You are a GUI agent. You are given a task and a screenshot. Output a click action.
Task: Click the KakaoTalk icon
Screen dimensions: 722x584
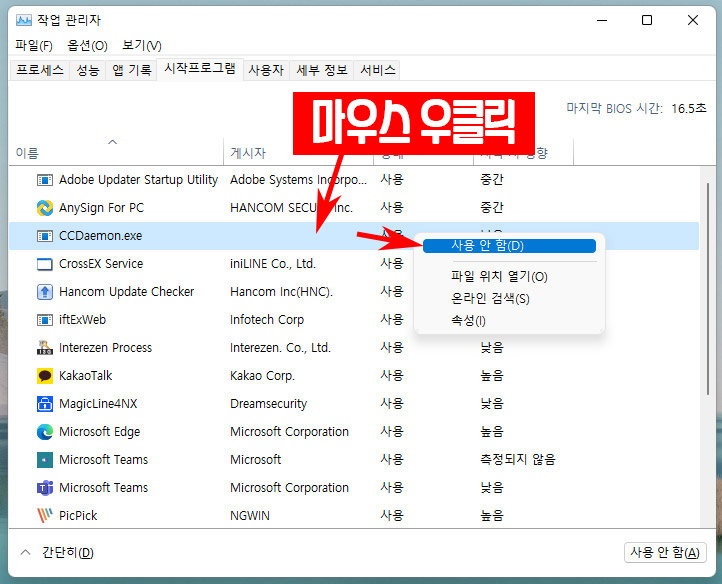coord(45,376)
